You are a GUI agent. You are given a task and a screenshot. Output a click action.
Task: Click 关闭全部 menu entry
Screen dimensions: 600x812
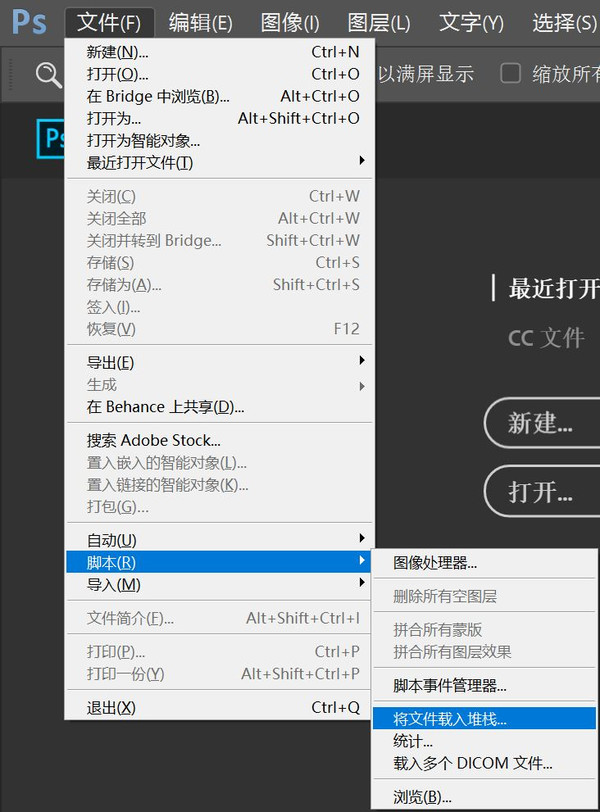(x=219, y=219)
